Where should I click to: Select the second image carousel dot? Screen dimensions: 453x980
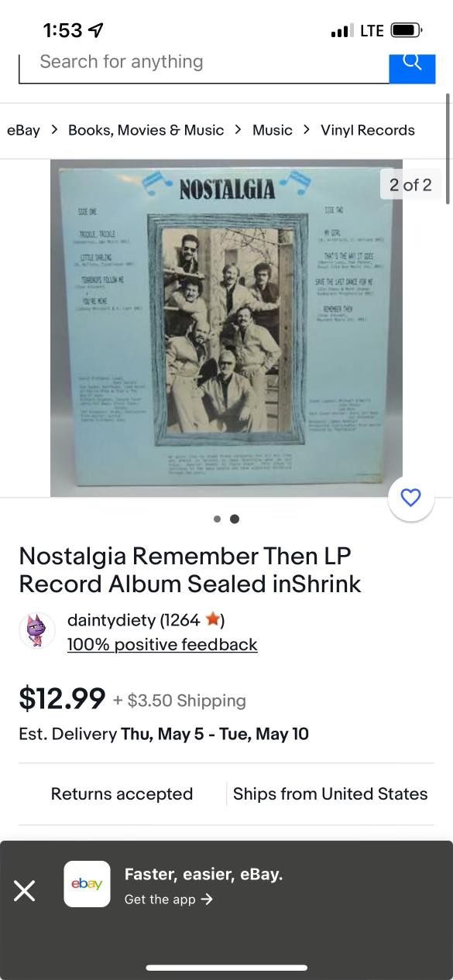235,519
